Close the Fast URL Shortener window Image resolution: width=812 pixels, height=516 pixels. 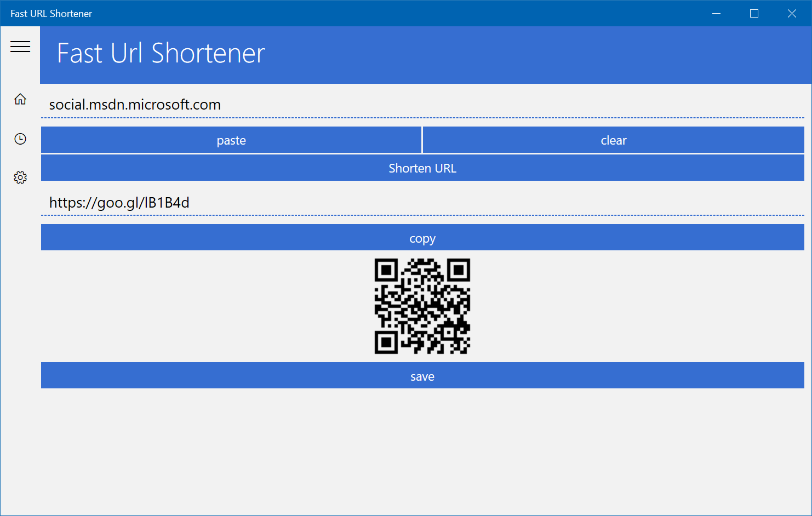coord(792,13)
